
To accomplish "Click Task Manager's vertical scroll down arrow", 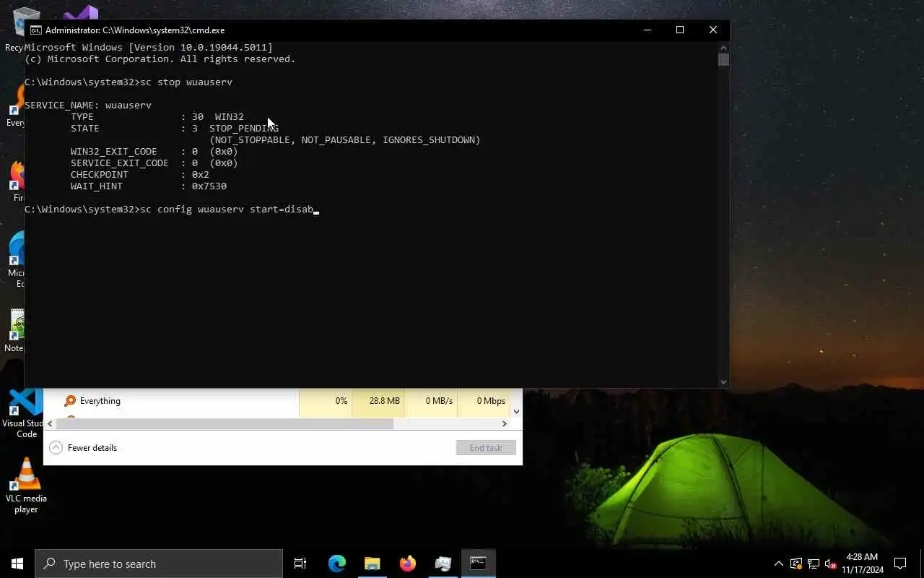I will pyautogui.click(x=516, y=412).
